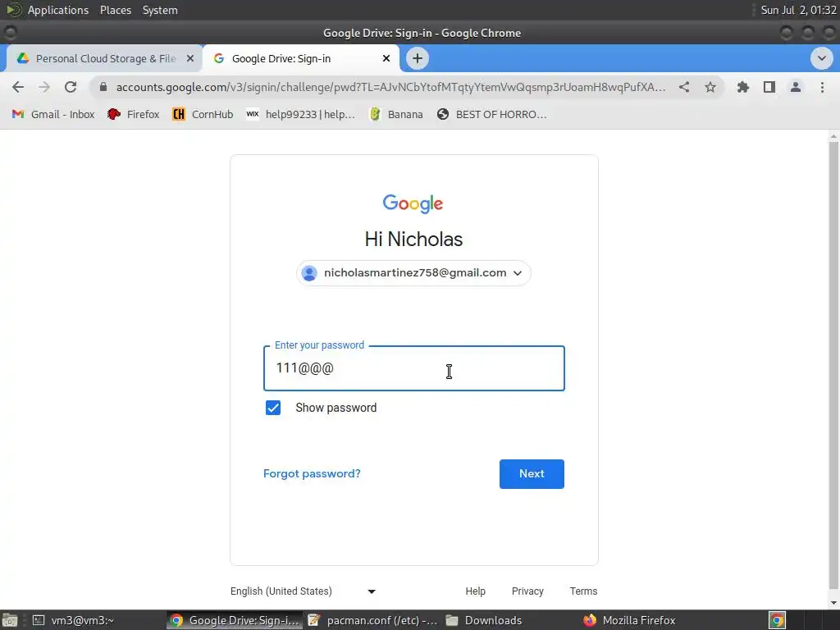The height and width of the screenshot is (630, 840).
Task: Click Forgot password? link
Action: tap(312, 473)
